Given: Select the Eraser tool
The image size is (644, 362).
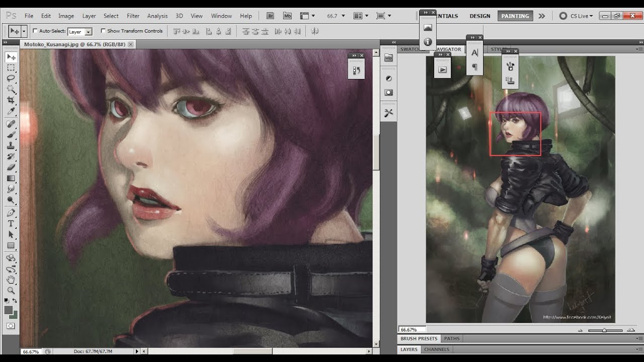Looking at the screenshot, I should (x=11, y=167).
